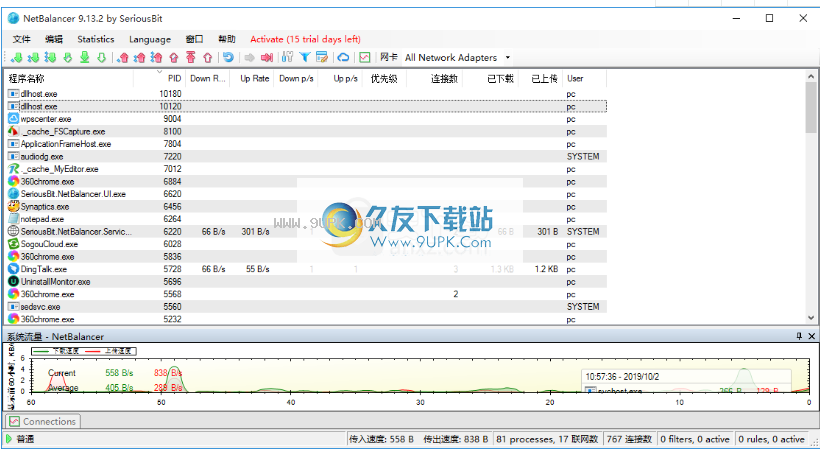Sort by 已下载 column header

(x=491, y=78)
